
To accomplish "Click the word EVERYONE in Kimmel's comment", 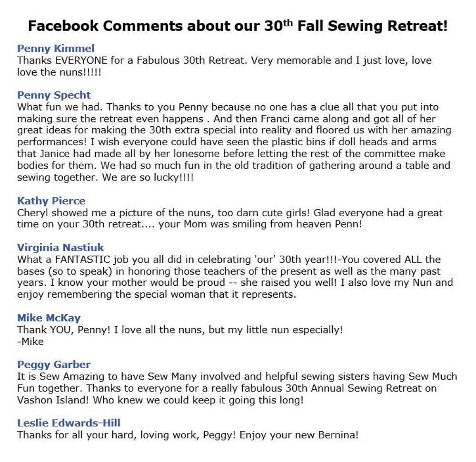I will pos(81,60).
